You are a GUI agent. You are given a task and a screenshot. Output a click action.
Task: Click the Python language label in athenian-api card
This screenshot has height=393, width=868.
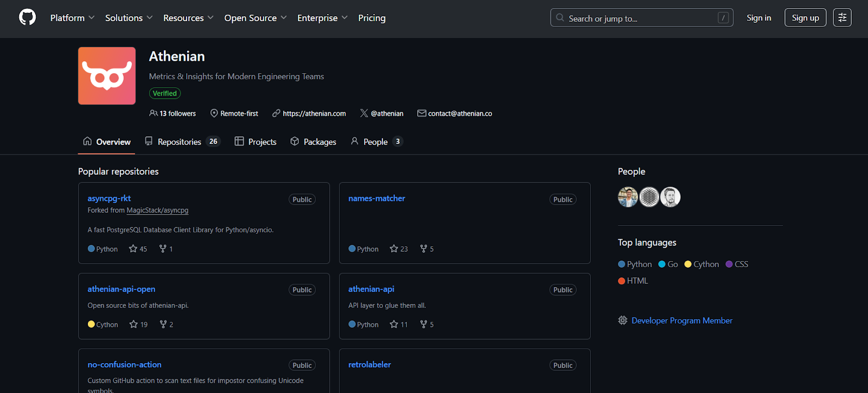(368, 325)
